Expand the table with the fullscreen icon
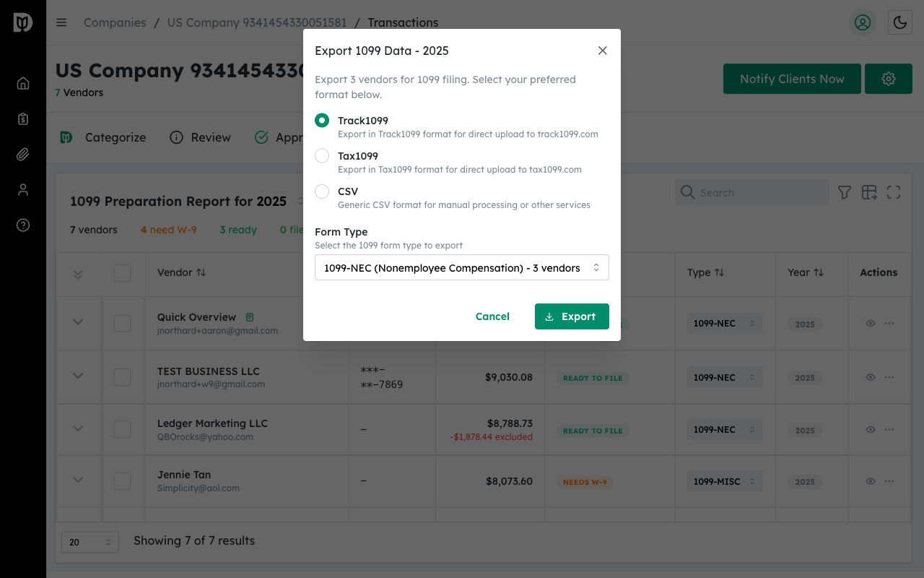The height and width of the screenshot is (578, 924). (x=893, y=192)
